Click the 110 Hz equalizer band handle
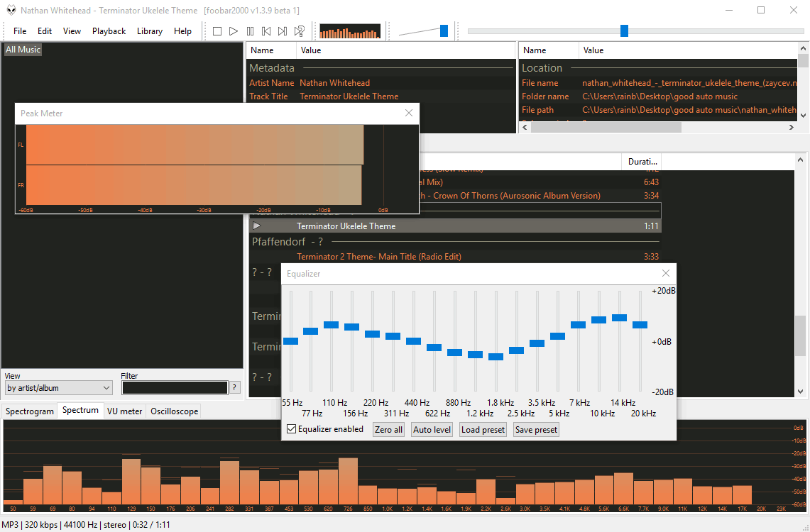The width and height of the screenshot is (810, 532). (x=331, y=325)
